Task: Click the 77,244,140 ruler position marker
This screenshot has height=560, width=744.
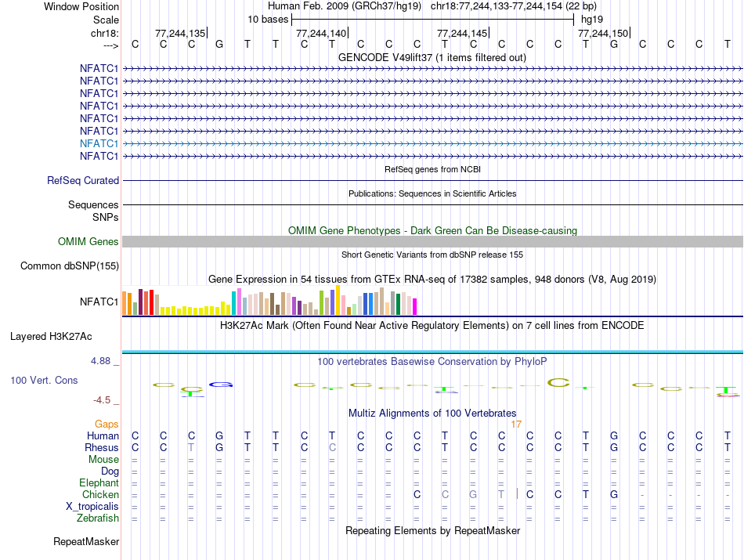Action: [321, 33]
